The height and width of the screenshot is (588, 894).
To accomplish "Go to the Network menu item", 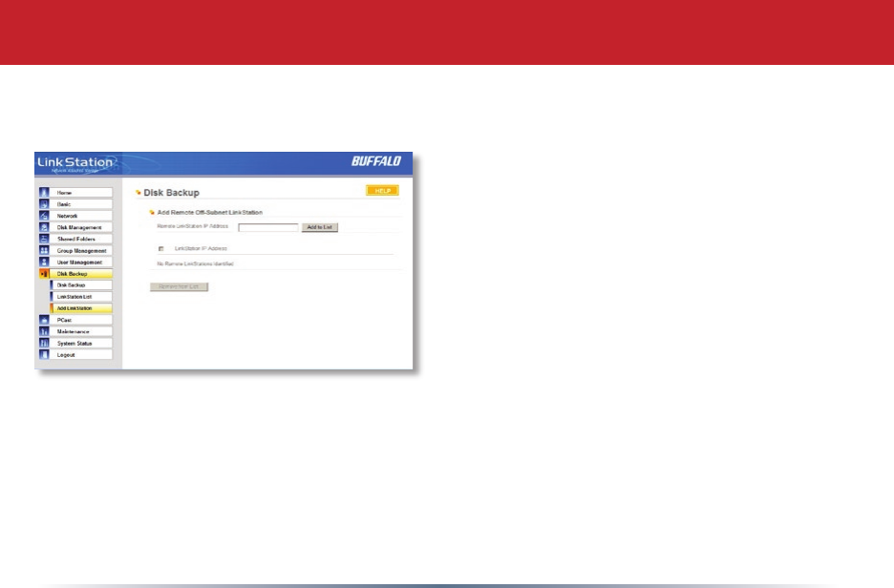I will point(81,216).
